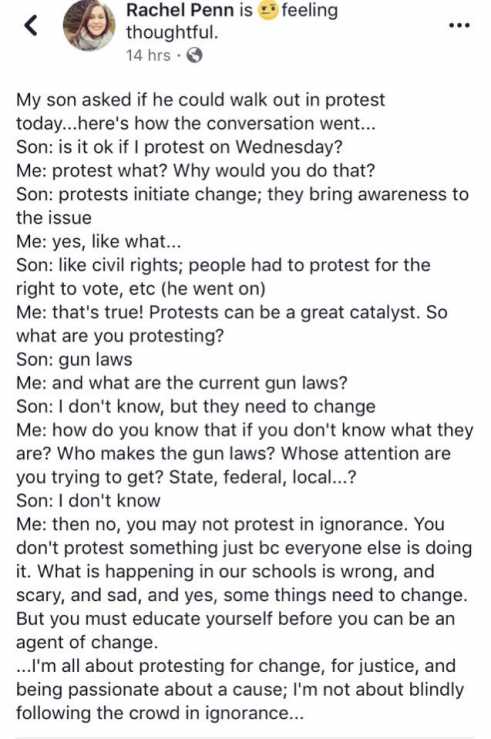Click the line ending 'you may not protest in ignorance. You'
491x739 pixels.
tap(230, 525)
